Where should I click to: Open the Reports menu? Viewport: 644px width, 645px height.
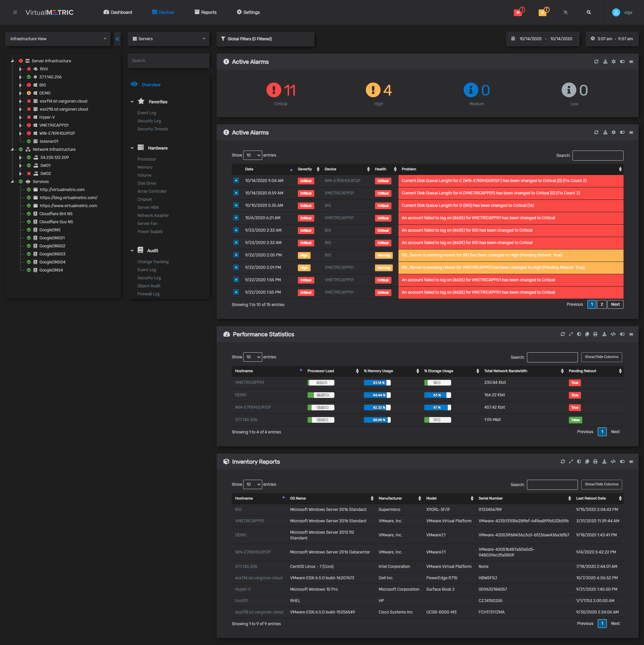pos(206,12)
